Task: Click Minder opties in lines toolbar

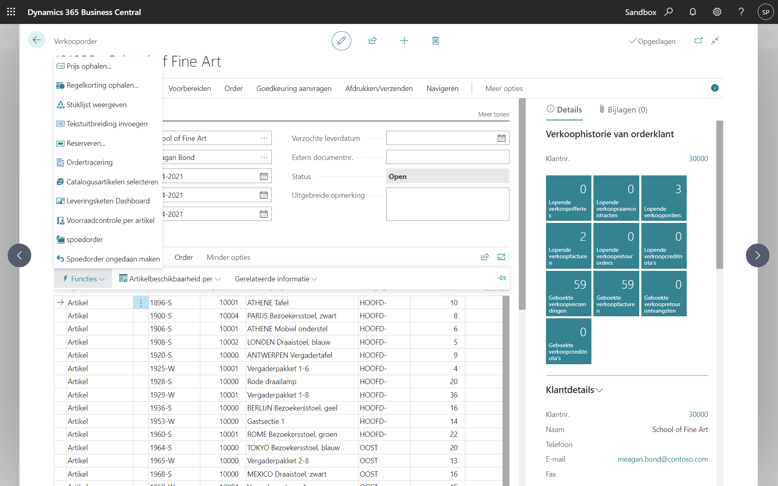Action: click(x=228, y=257)
